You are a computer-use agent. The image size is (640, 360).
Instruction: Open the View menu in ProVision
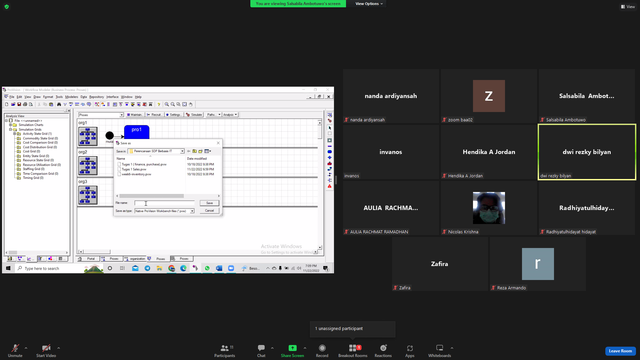pyautogui.click(x=28, y=97)
